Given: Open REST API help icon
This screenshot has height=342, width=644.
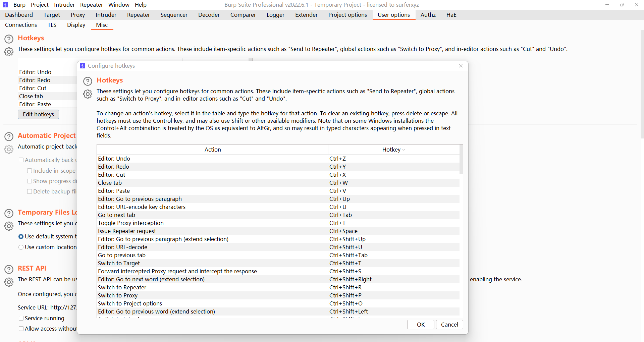Looking at the screenshot, I should 9,269.
